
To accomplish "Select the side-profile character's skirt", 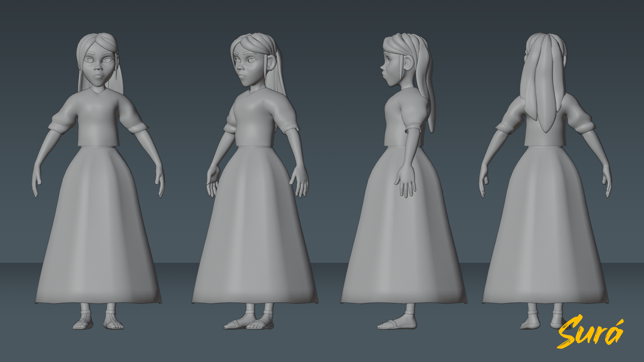I will tap(402, 235).
